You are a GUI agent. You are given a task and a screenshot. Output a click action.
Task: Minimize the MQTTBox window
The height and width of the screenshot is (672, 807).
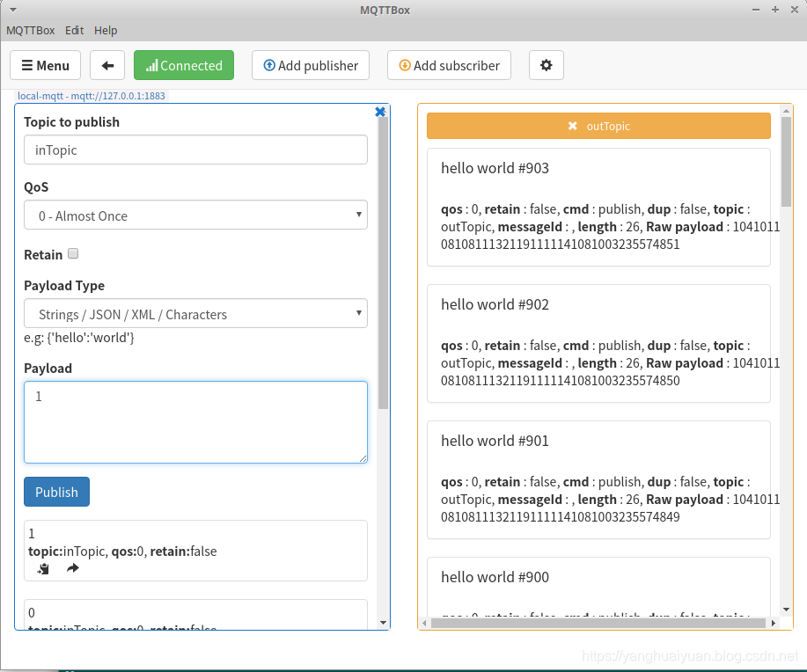[x=756, y=10]
